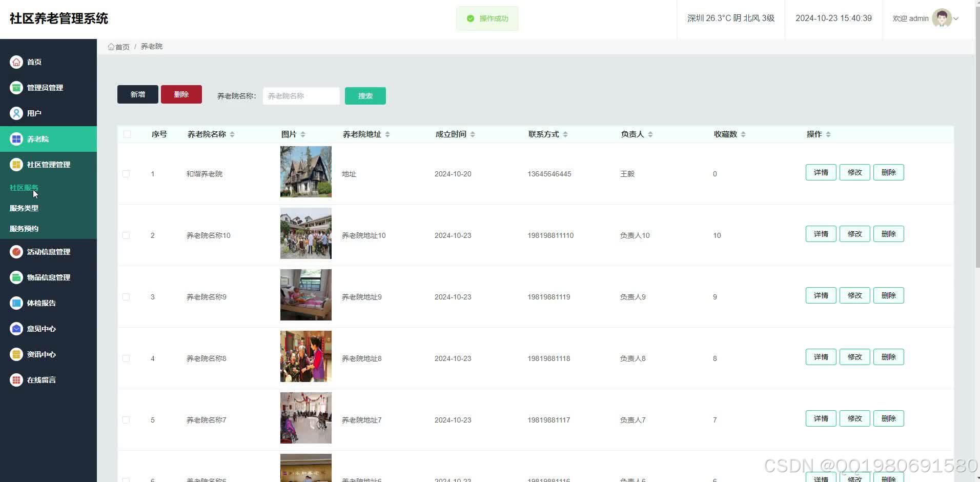Click 负责人 cell 王毅
This screenshot has width=980, height=482.
[x=627, y=174]
